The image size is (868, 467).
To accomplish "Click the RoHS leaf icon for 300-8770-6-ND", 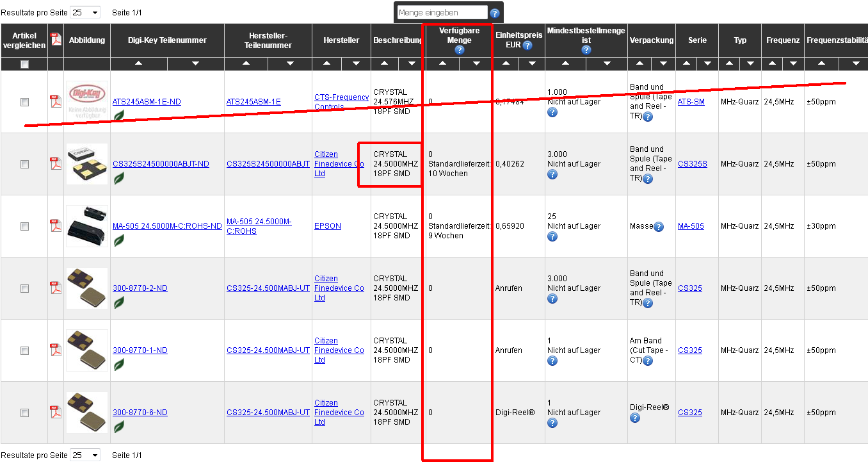I will 119,427.
